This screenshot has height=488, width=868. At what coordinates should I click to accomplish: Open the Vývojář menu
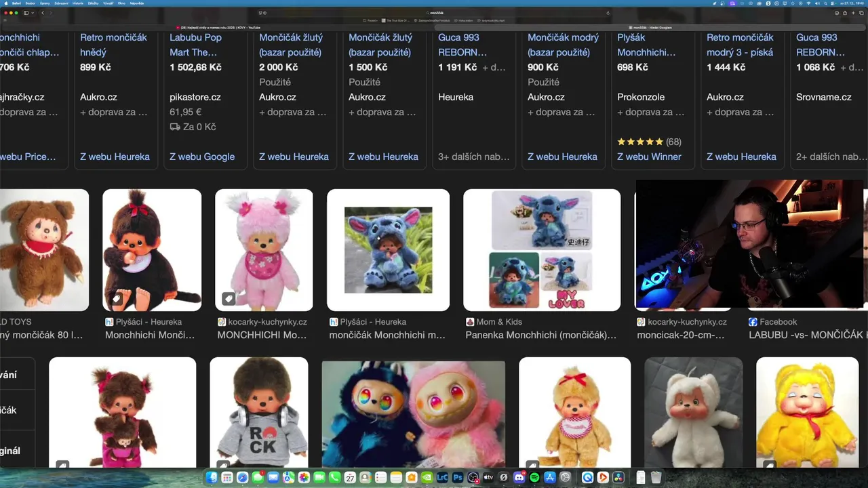(x=108, y=3)
